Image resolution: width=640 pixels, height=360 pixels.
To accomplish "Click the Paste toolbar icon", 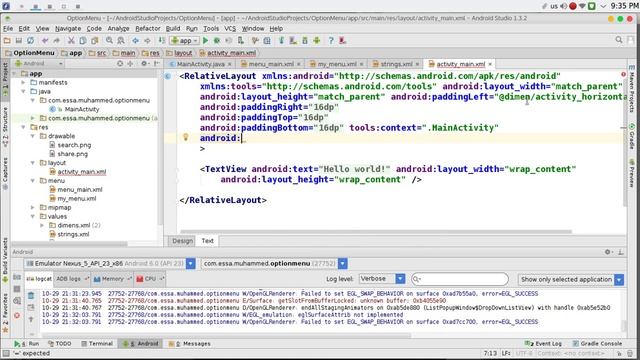I will (x=95, y=40).
